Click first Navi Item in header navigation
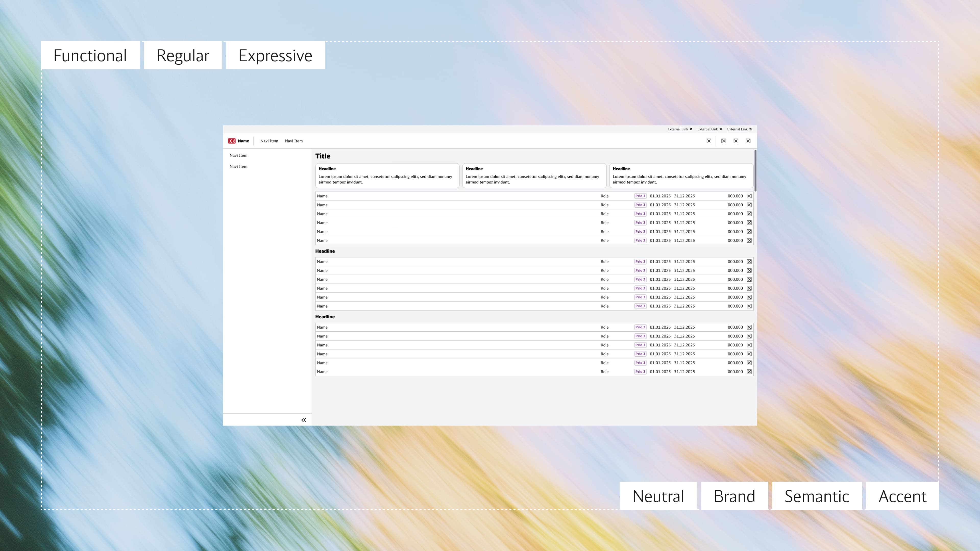 [269, 141]
